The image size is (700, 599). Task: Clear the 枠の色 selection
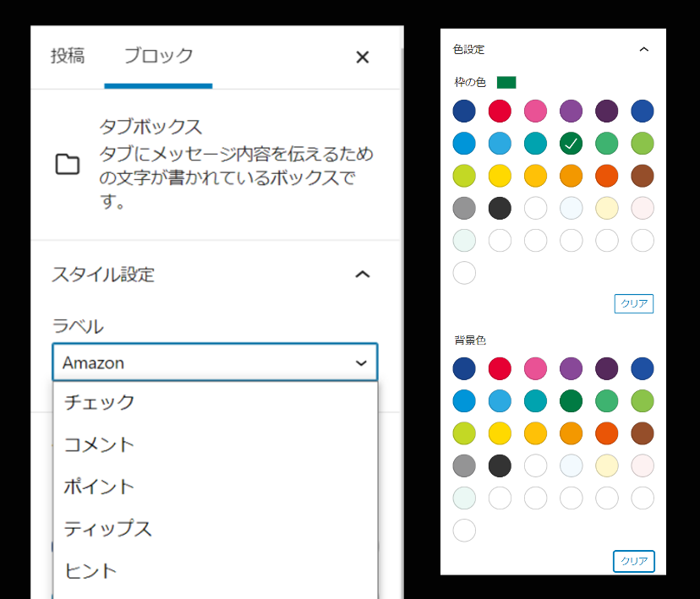[x=634, y=304]
